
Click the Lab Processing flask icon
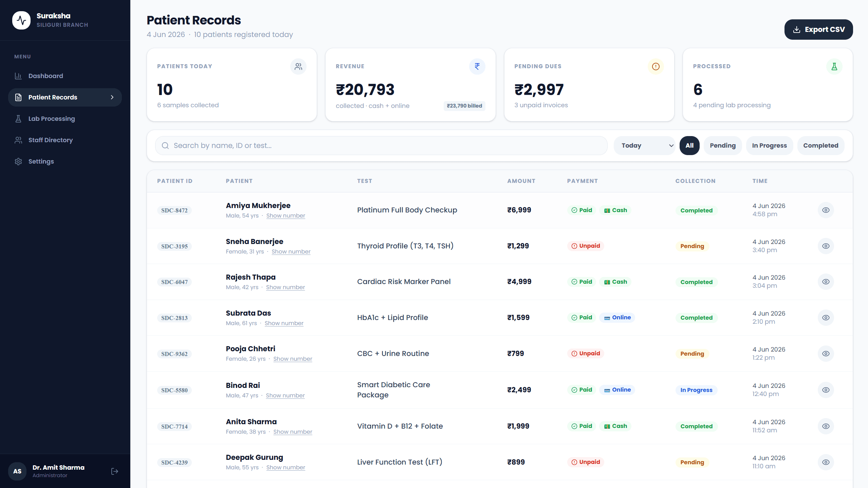pyautogui.click(x=18, y=119)
